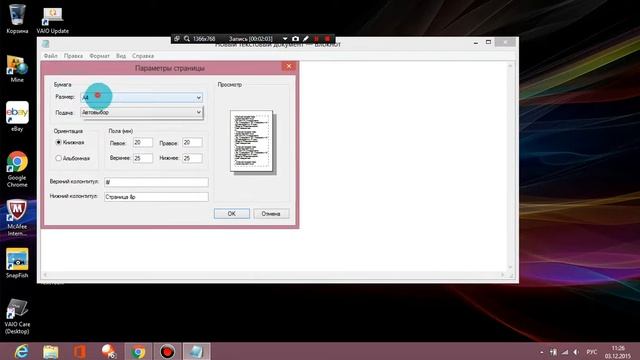Minimize the Notepad window
This screenshot has height=360, width=640.
point(476,42)
